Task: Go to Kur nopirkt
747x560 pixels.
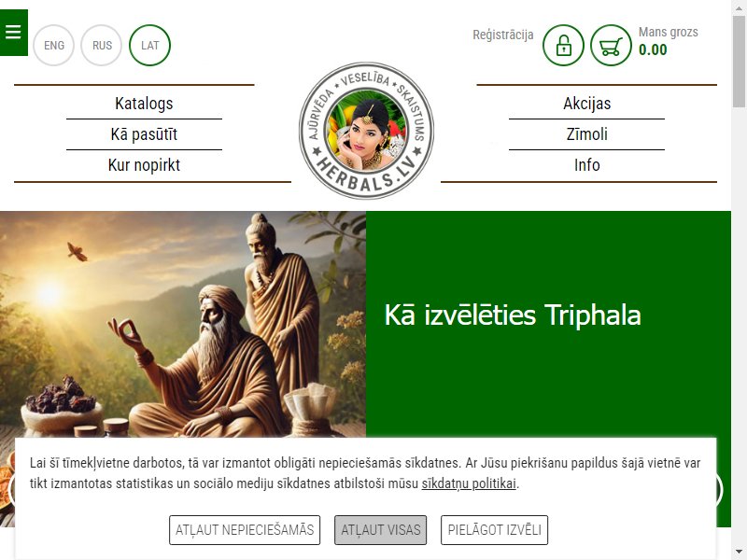Action: [144, 165]
